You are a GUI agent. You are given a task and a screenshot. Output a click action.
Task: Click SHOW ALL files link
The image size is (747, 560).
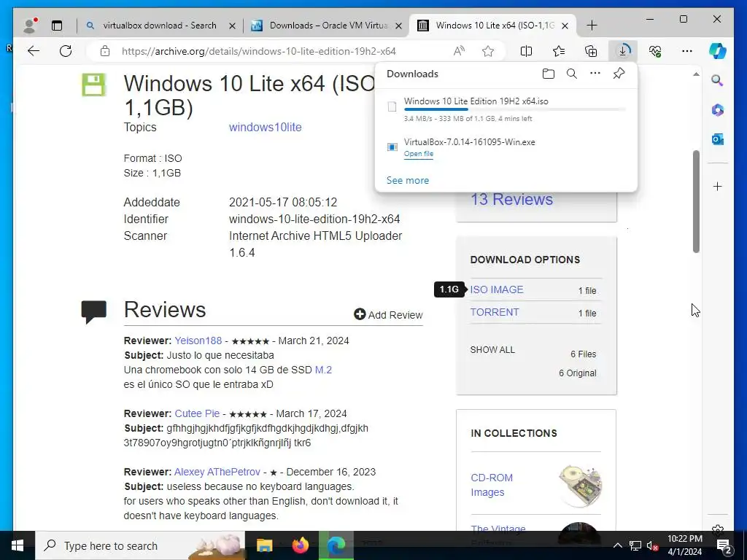tap(492, 349)
